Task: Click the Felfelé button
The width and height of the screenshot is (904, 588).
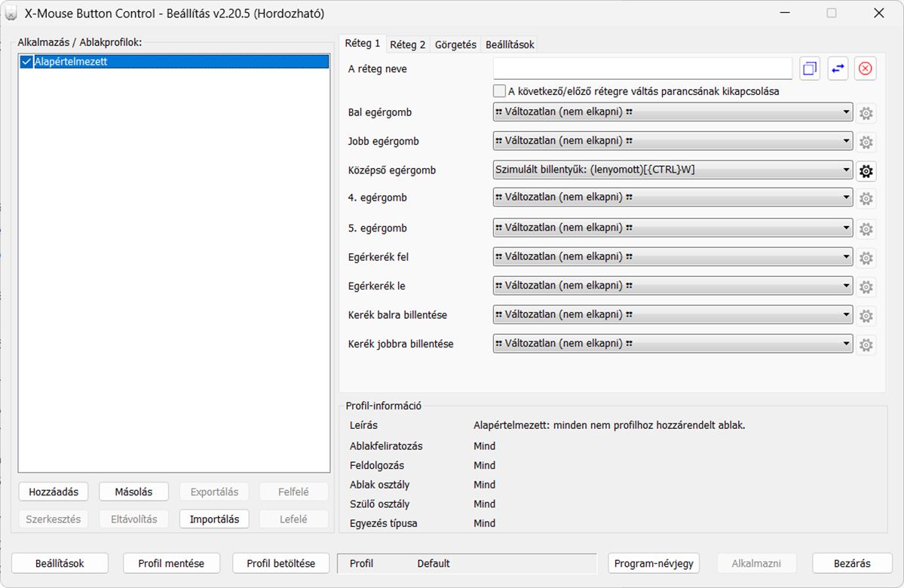Action: (x=293, y=492)
